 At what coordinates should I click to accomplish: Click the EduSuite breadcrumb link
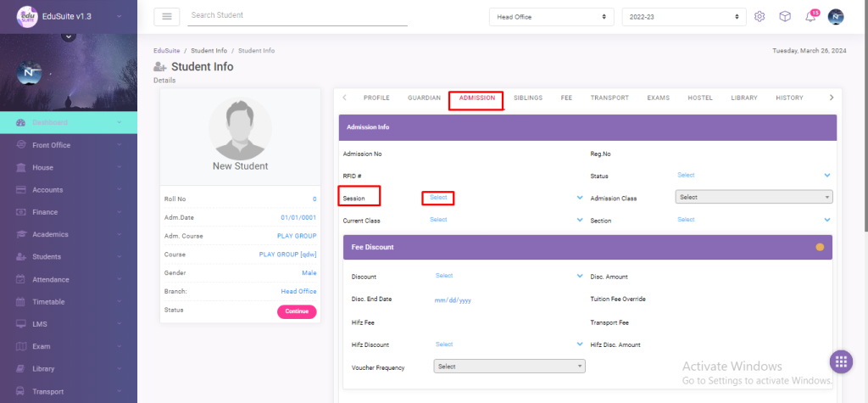coord(166,51)
